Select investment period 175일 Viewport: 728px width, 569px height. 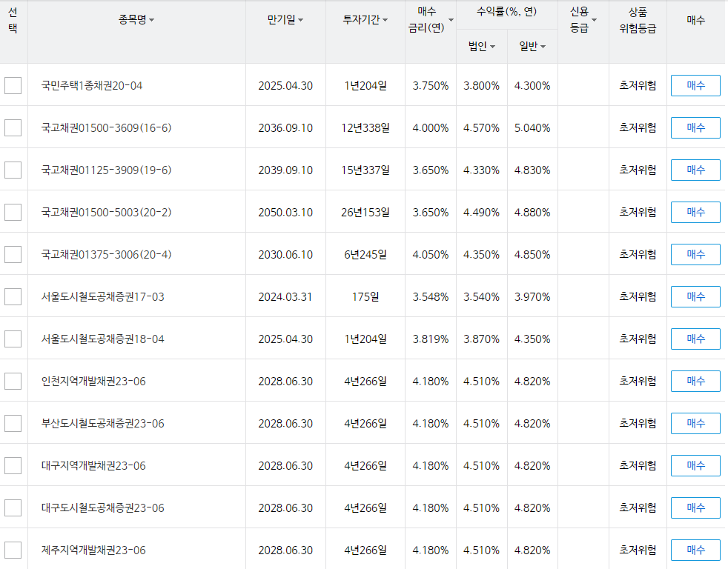click(365, 297)
